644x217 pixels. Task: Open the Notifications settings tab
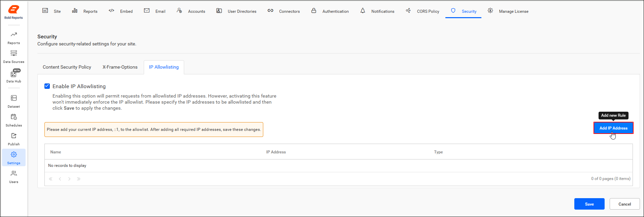point(377,11)
